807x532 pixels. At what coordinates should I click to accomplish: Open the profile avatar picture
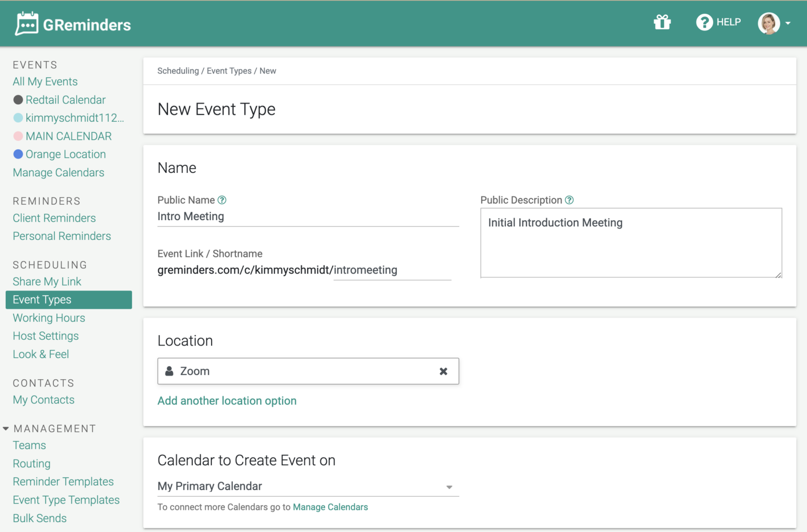pyautogui.click(x=768, y=23)
